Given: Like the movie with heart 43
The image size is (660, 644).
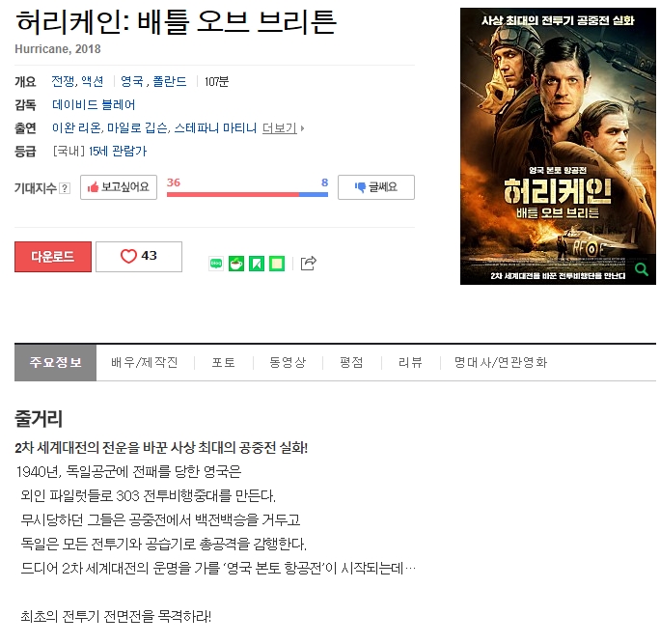Looking at the screenshot, I should click(x=139, y=257).
